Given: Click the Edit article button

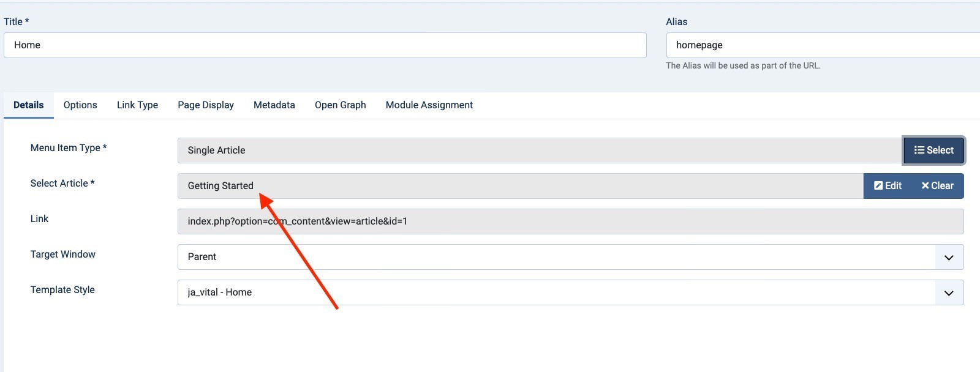Looking at the screenshot, I should [888, 186].
